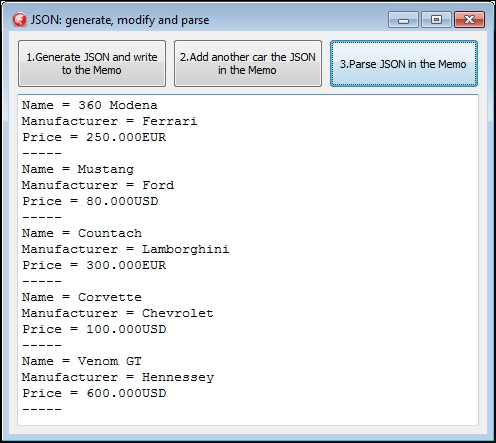
Task: Click the Name = Corvette line
Action: pyautogui.click(x=82, y=297)
